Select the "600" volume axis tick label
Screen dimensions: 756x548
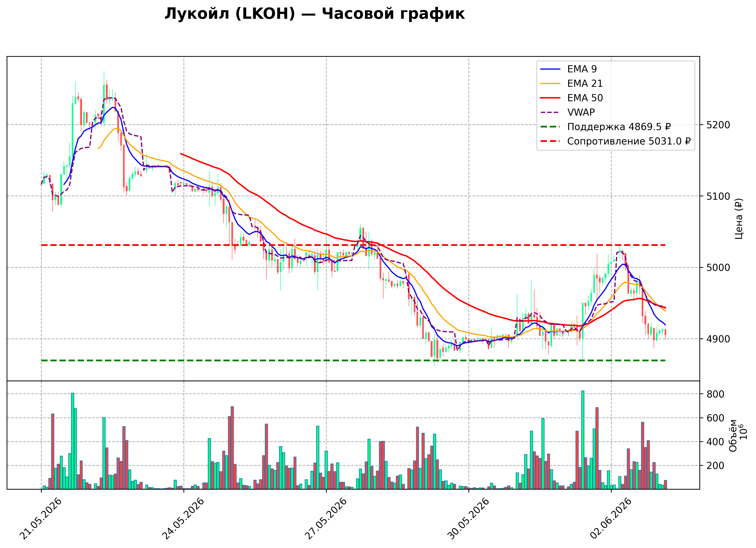[715, 418]
